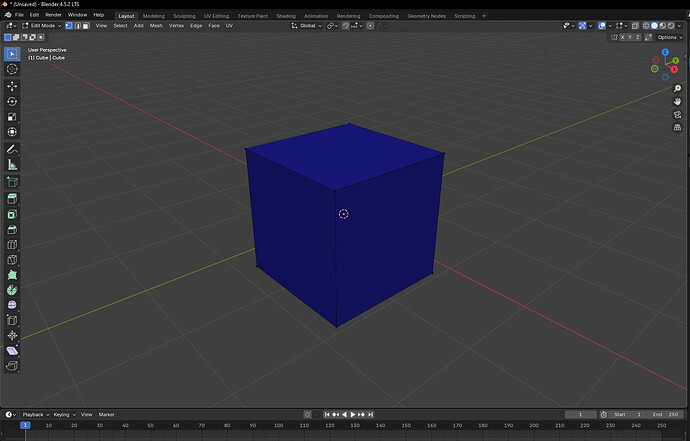Click the End frame field
This screenshot has width=690, height=441.
[666, 415]
